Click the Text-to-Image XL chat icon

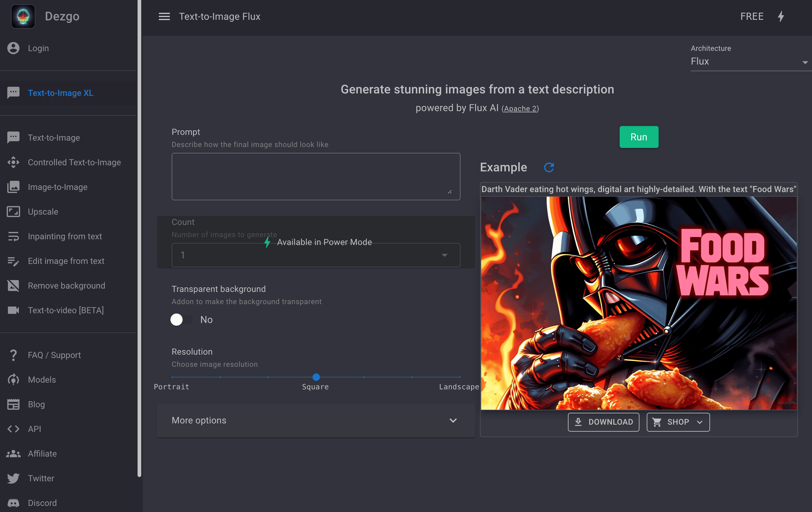point(13,93)
